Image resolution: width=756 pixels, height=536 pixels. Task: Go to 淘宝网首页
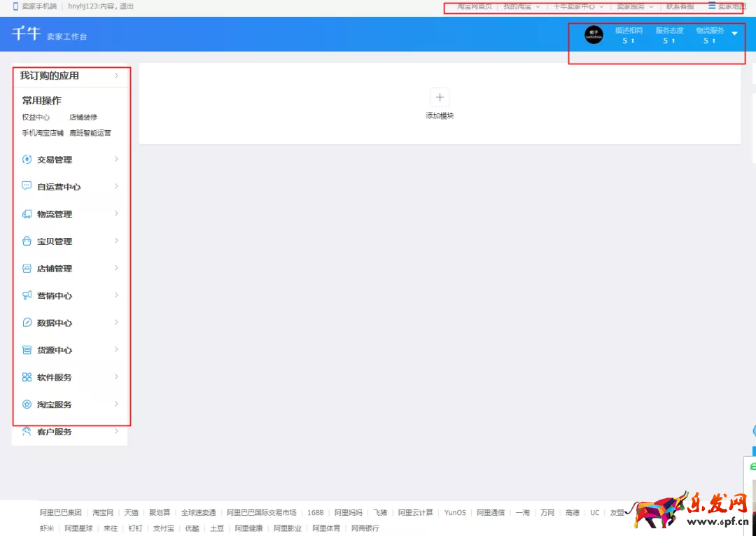pos(475,7)
